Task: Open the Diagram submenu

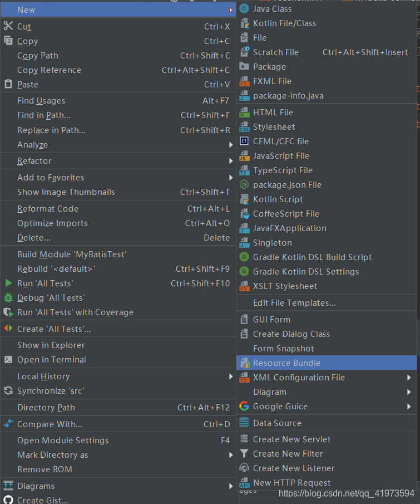Action: [270, 392]
